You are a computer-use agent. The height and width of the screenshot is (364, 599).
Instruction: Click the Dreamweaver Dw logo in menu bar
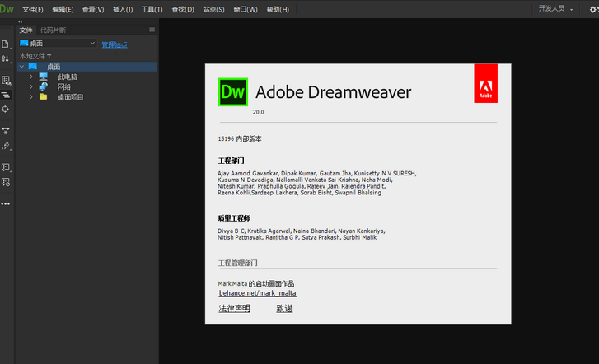[7, 9]
